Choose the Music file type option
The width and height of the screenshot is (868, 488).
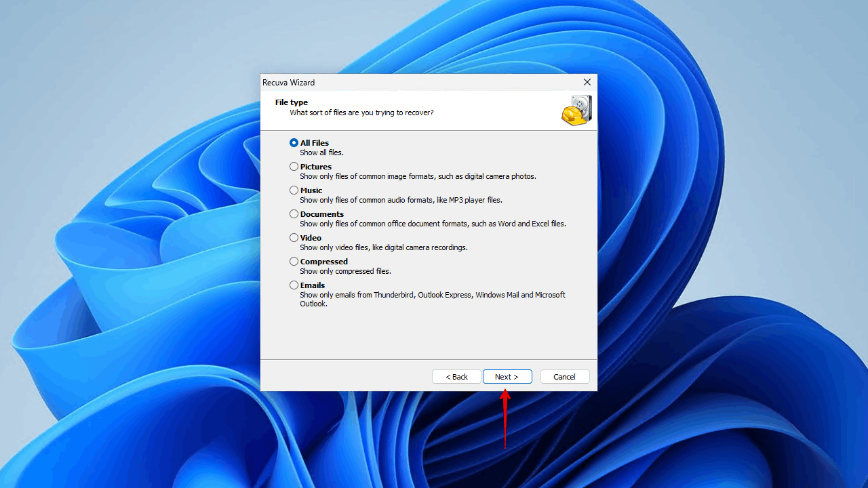(x=294, y=190)
